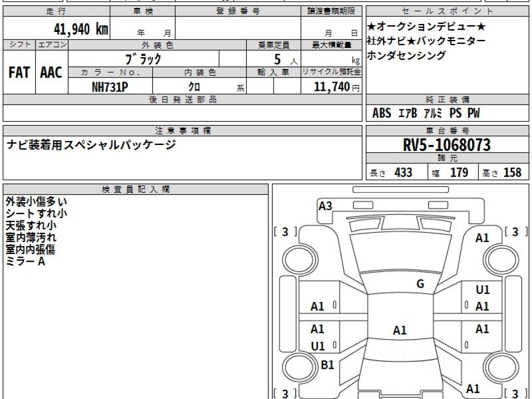Select the 外装色 header

[157, 45]
